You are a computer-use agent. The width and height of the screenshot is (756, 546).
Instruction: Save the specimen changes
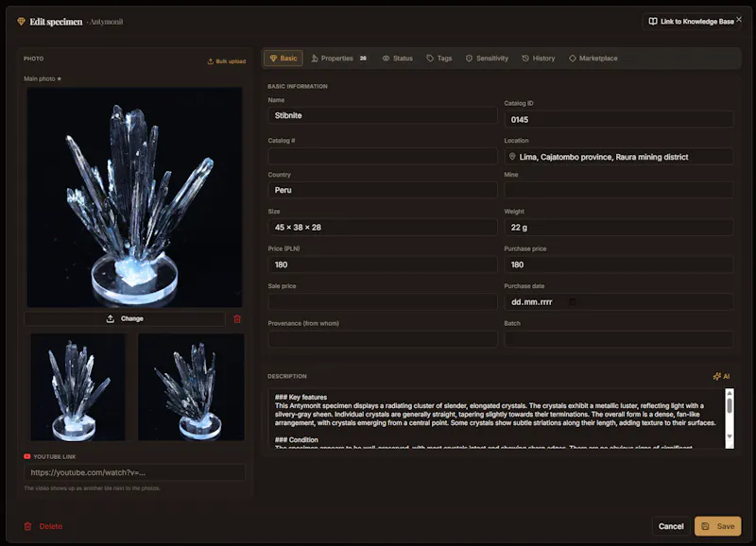coord(718,526)
